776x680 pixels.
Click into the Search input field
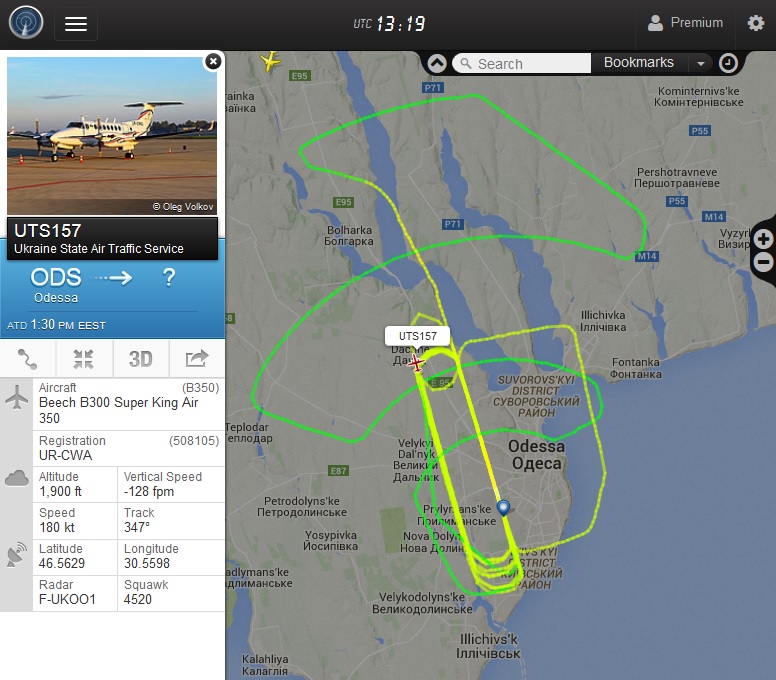click(522, 63)
